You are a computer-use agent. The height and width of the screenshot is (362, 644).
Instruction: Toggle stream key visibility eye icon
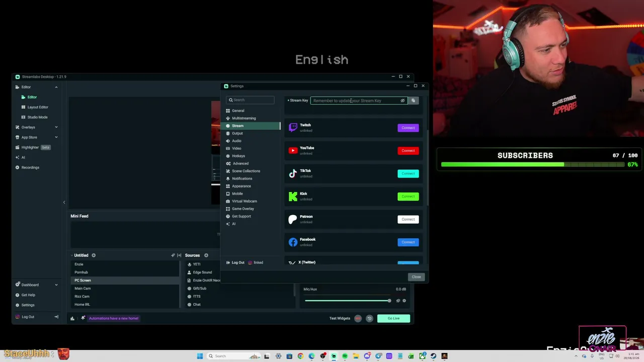click(403, 101)
